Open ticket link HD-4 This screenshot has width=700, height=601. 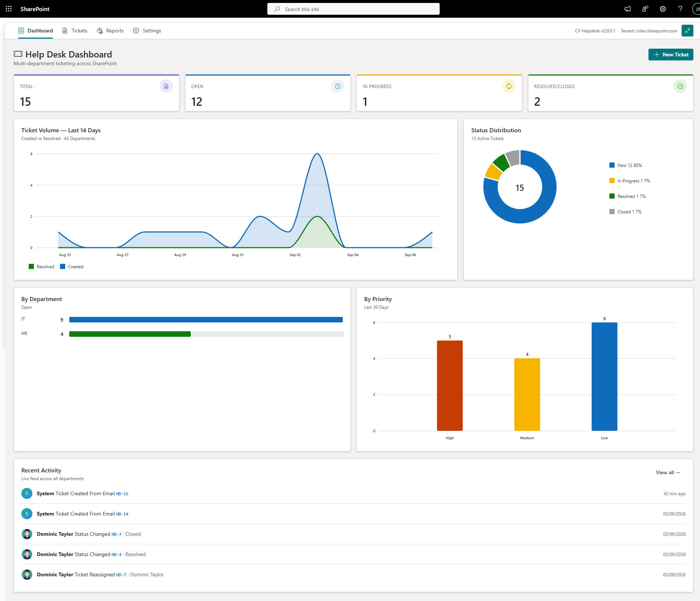(x=116, y=555)
